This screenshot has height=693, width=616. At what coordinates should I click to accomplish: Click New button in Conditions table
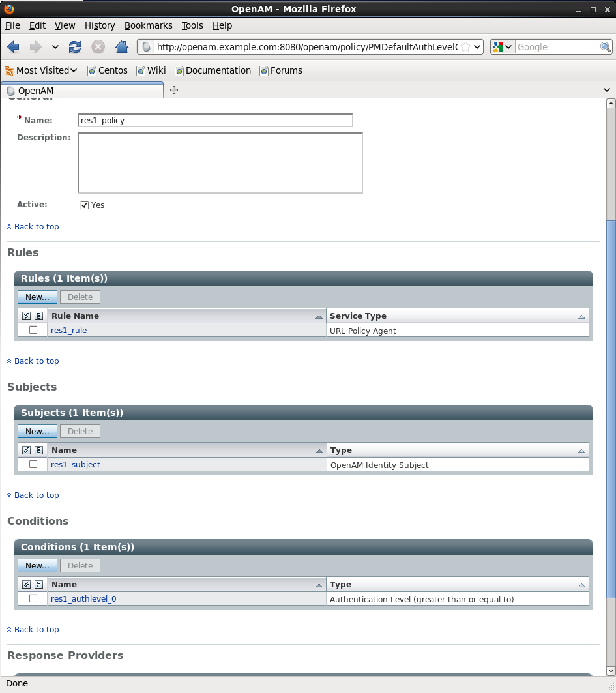(x=38, y=566)
